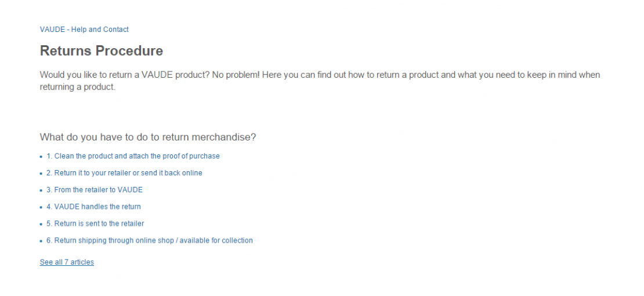Click the bullet beside article 1
Image resolution: width=644 pixels, height=296 pixels.
[x=41, y=157]
